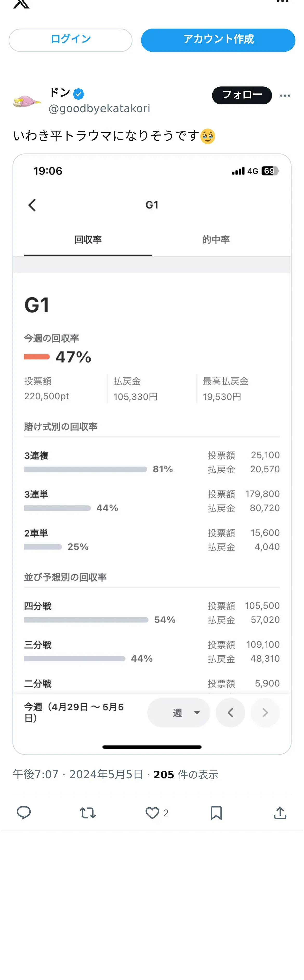Like the post with heart icon
Viewport: 304px width, 980px height.
(152, 813)
